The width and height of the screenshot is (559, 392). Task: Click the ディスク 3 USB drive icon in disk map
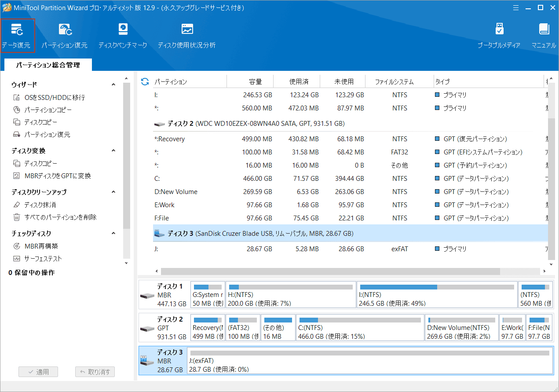pos(147,361)
